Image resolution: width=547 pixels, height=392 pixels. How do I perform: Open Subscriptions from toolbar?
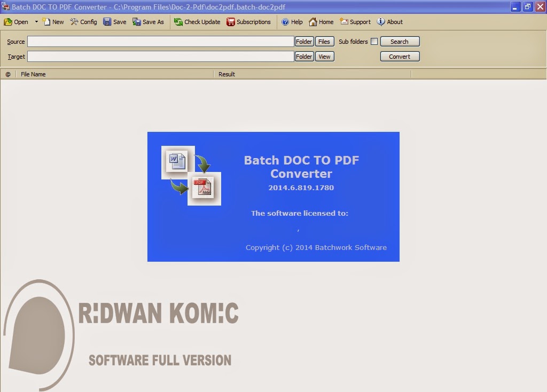pyautogui.click(x=248, y=22)
